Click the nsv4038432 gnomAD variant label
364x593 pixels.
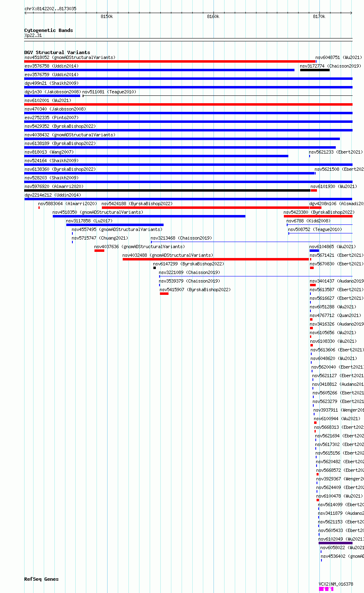click(70, 135)
